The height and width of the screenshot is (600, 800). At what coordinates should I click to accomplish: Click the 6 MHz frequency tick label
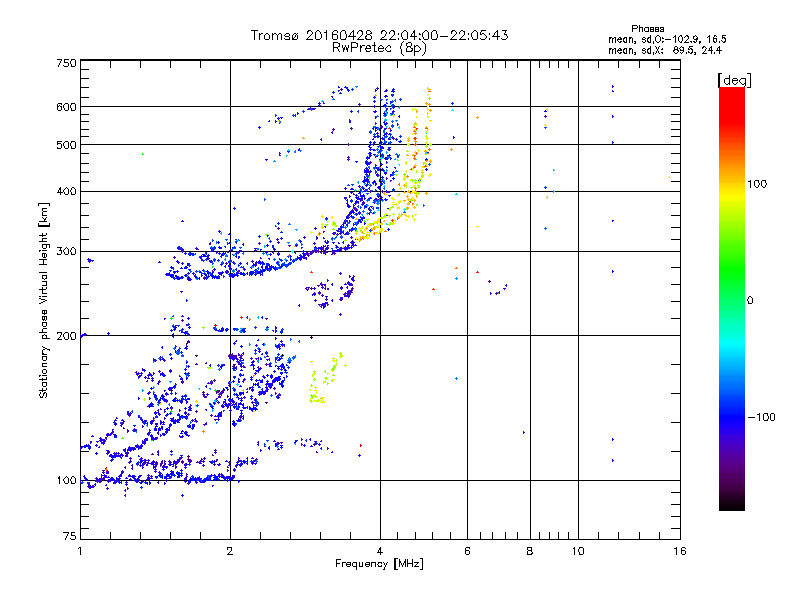pos(467,551)
